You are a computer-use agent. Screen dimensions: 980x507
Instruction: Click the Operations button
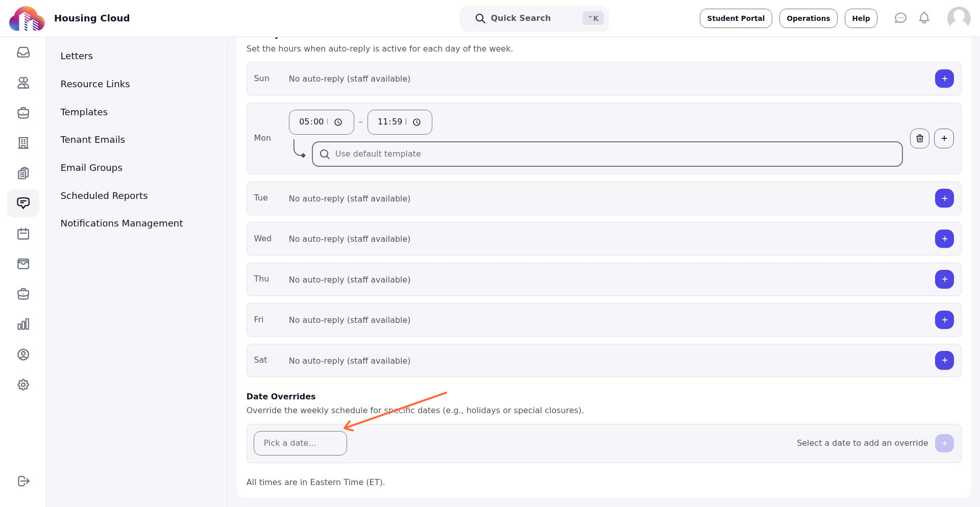point(808,18)
